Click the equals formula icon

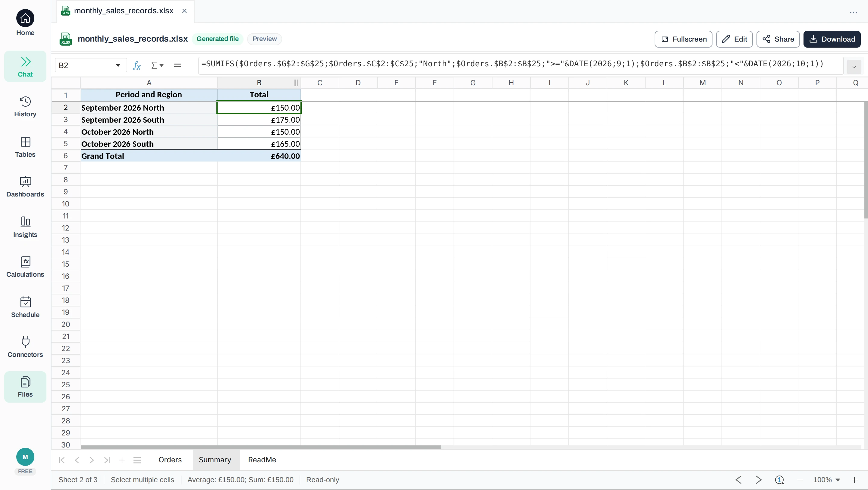click(x=177, y=65)
